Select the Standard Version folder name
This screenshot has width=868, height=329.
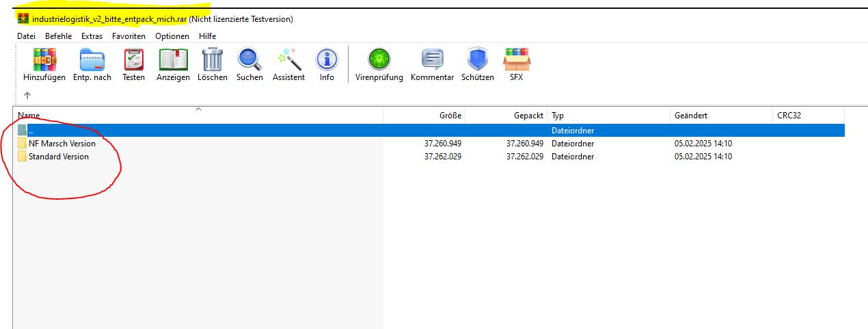[59, 157]
